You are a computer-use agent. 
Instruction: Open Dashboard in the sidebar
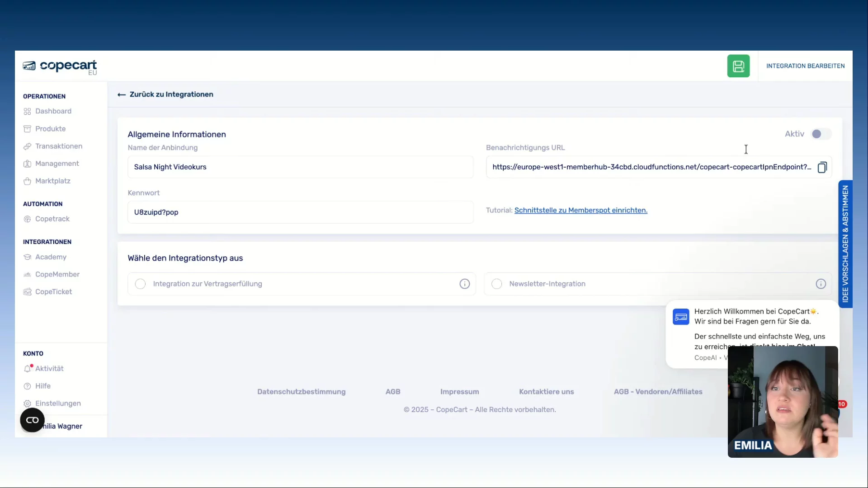53,111
